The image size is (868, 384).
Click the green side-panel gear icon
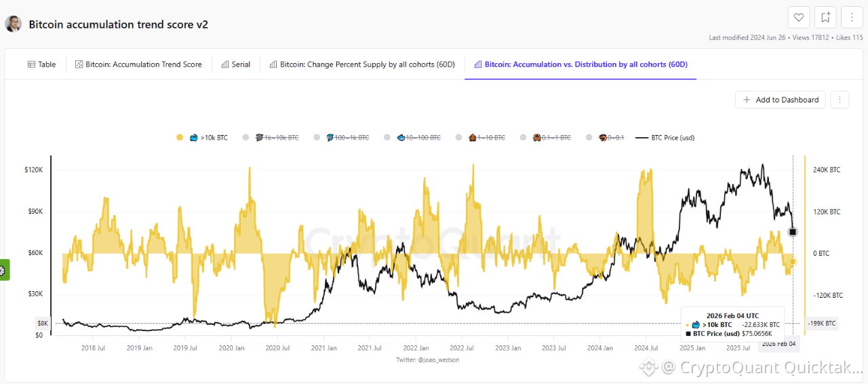pyautogui.click(x=3, y=270)
